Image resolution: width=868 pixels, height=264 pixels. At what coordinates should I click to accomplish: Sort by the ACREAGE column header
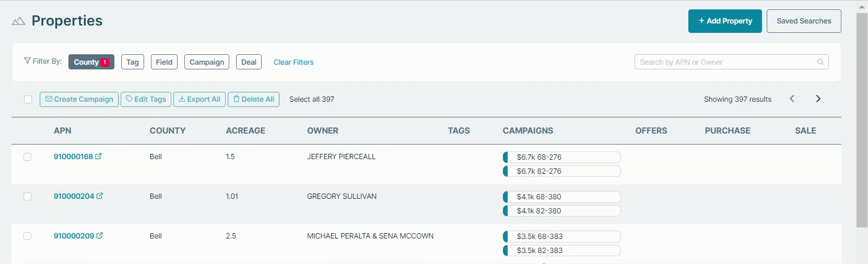click(245, 130)
